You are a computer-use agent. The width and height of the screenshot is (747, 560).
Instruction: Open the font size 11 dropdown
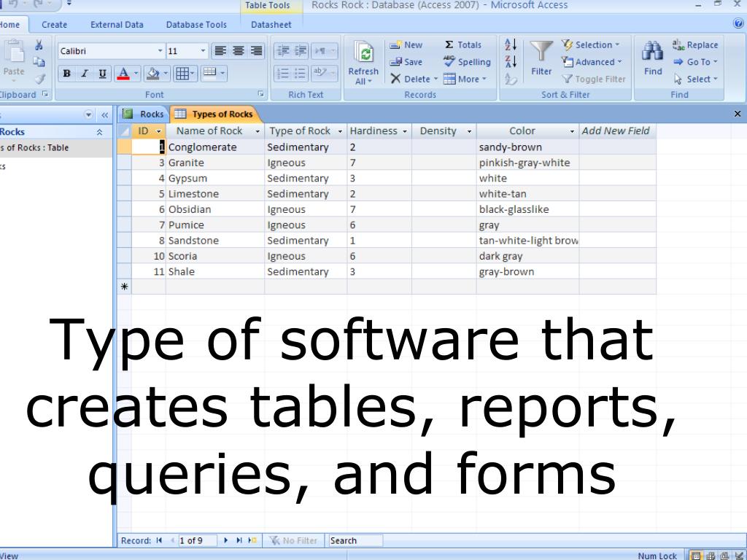[203, 50]
